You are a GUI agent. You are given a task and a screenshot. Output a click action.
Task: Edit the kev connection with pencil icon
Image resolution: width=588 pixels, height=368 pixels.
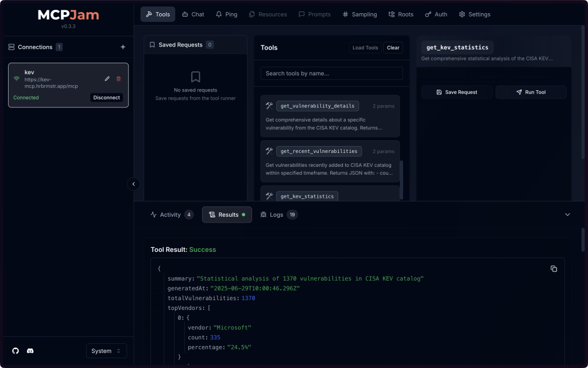tap(107, 79)
